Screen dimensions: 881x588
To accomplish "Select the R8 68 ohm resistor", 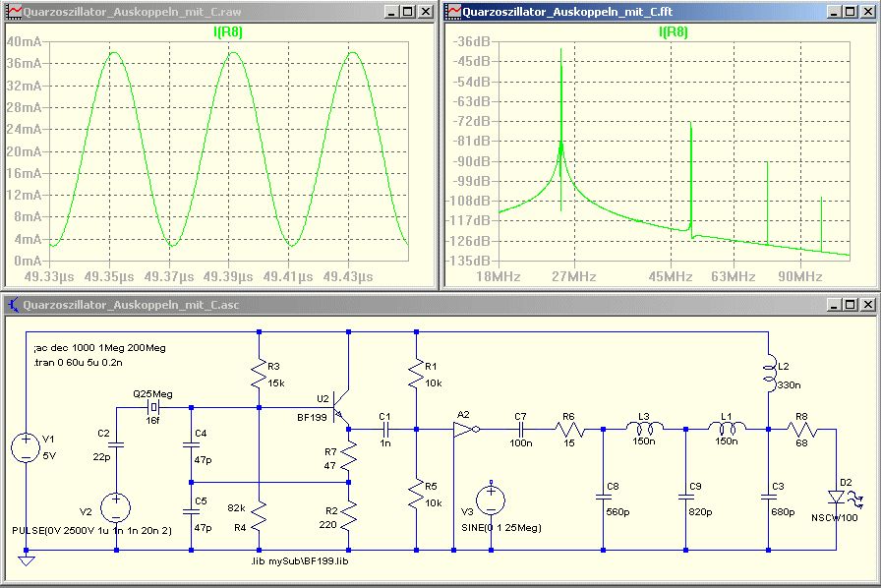I will 802,430.
